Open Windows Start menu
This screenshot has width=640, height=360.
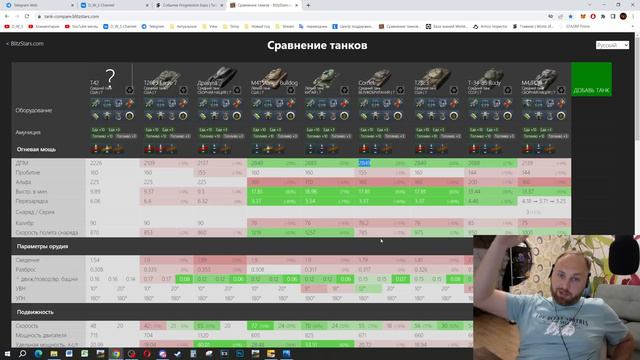click(7, 353)
